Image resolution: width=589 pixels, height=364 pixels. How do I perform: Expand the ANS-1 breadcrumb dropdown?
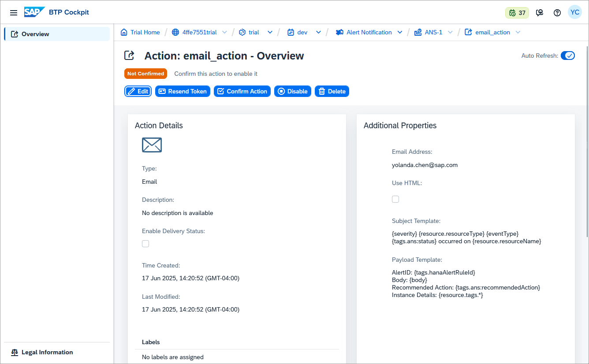(450, 32)
